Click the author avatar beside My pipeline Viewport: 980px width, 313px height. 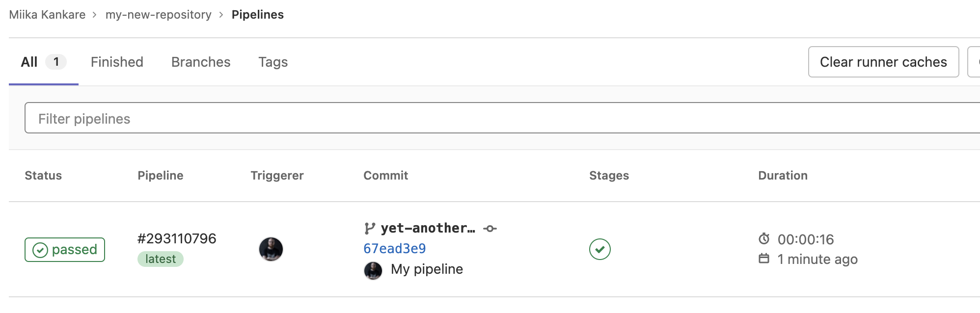point(373,270)
